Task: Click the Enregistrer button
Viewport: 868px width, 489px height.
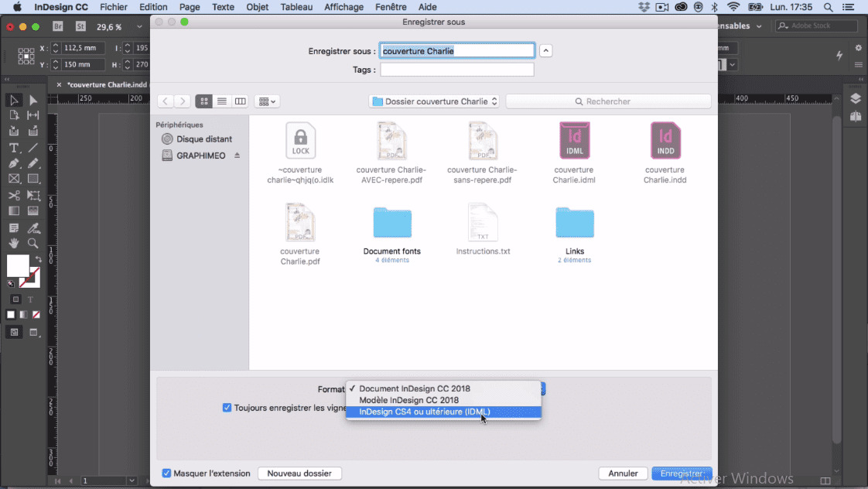Action: pos(680,473)
